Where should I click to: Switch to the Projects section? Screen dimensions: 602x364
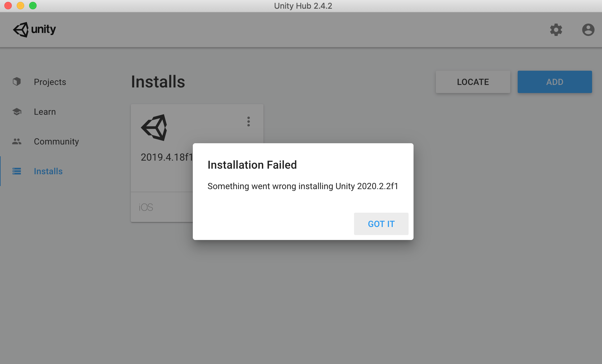point(50,82)
